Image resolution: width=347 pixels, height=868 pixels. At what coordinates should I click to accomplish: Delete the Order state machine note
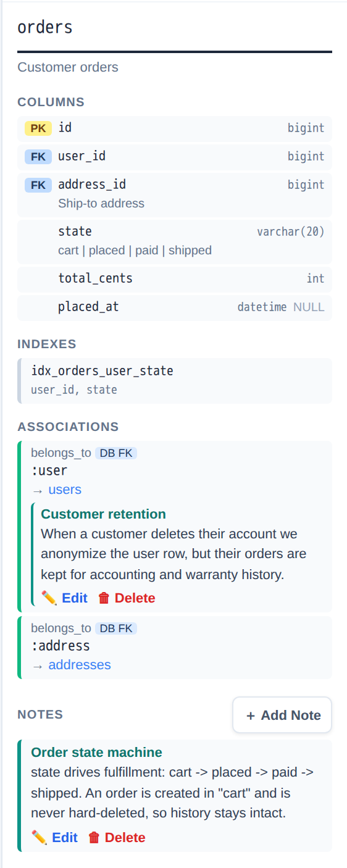click(117, 837)
